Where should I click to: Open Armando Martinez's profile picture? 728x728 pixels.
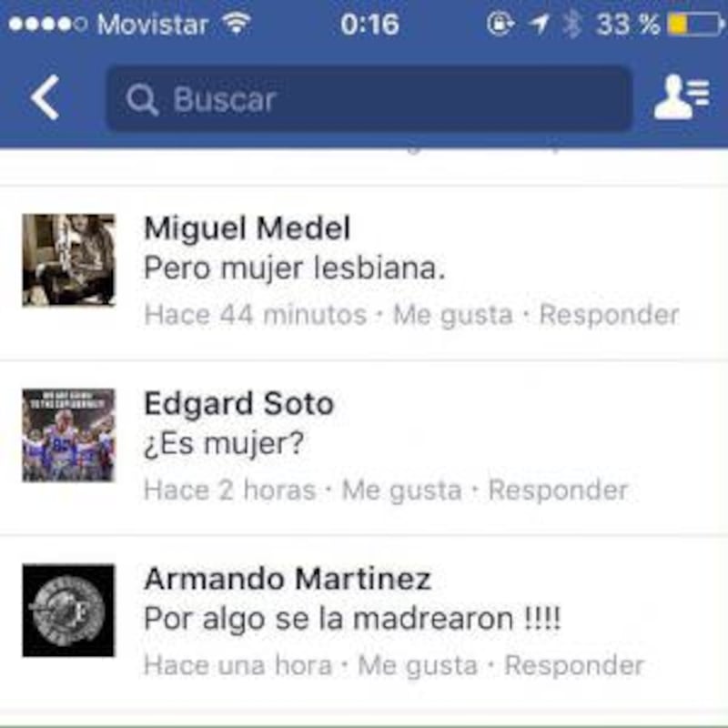(68, 610)
